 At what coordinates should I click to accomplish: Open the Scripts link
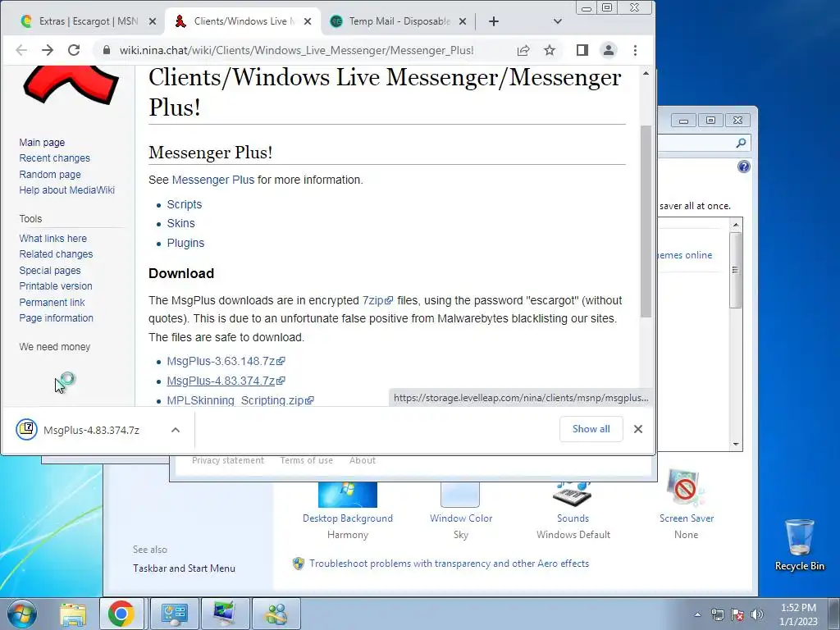[x=185, y=204]
